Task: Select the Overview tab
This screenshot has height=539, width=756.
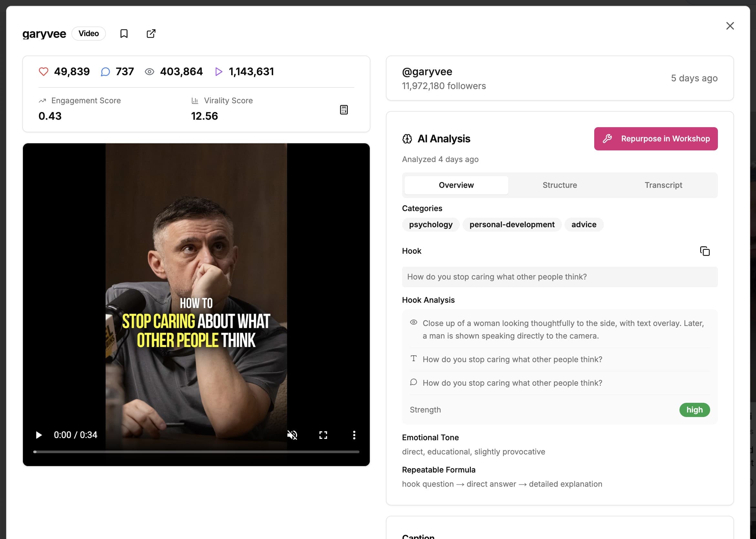Action: 456,185
